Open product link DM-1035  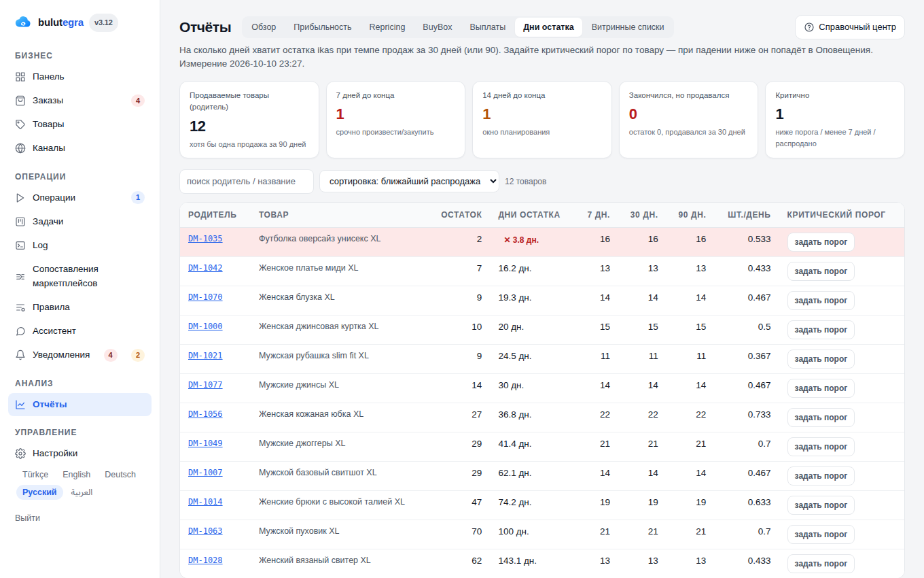coord(205,239)
